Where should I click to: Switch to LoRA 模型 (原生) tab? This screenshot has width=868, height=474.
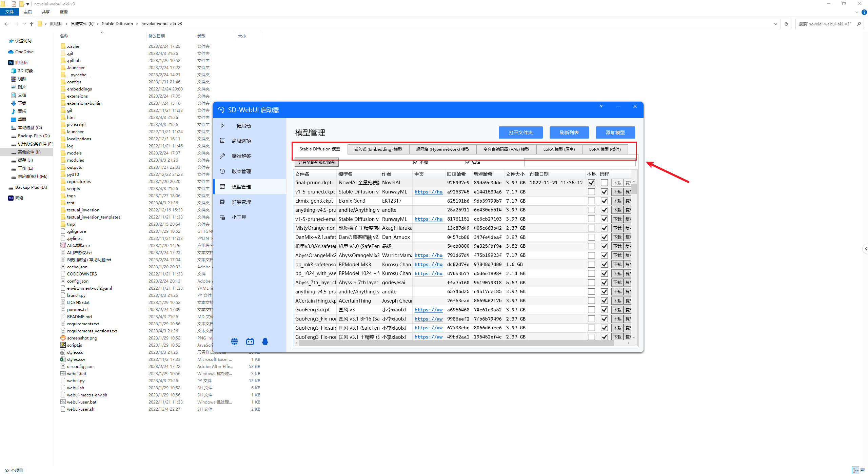coord(559,149)
